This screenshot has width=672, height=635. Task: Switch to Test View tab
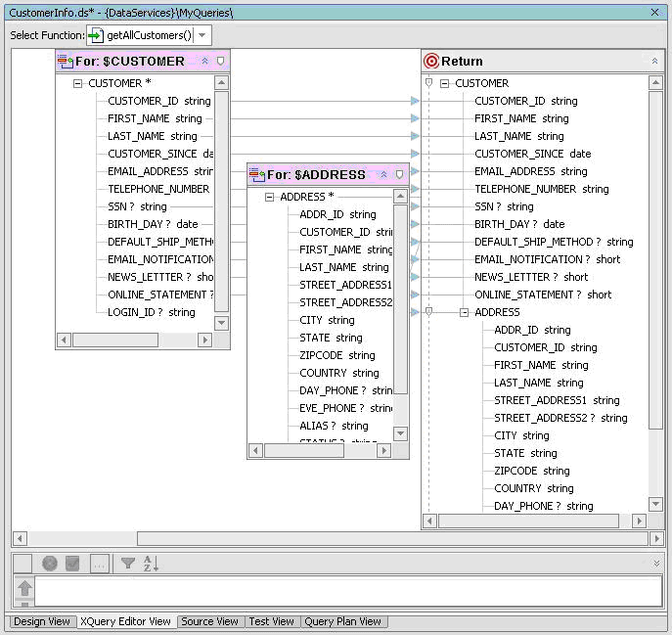[x=271, y=621]
